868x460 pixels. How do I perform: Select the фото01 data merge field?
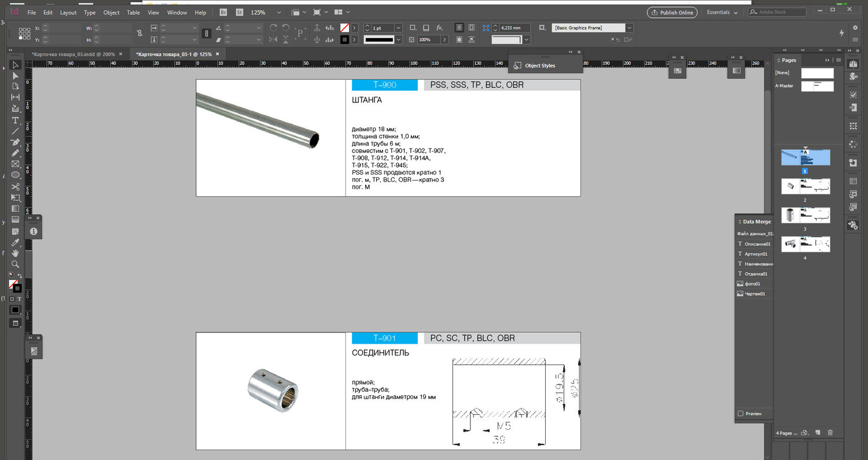pyautogui.click(x=754, y=284)
